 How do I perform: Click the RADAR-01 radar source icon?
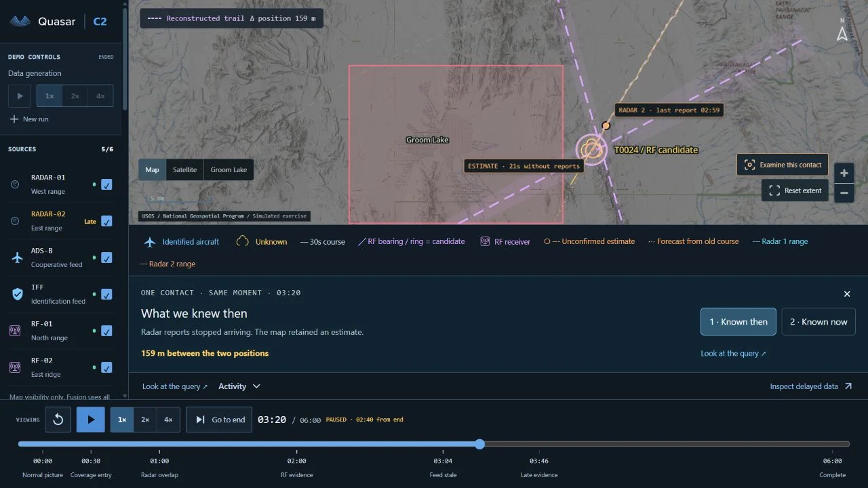tap(15, 184)
